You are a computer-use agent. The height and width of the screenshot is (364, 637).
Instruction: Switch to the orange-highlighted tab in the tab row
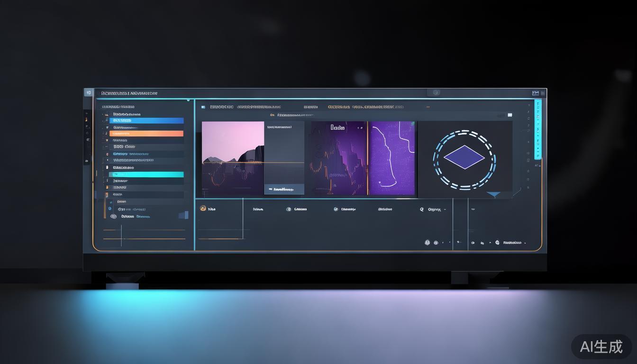pyautogui.click(x=338, y=107)
